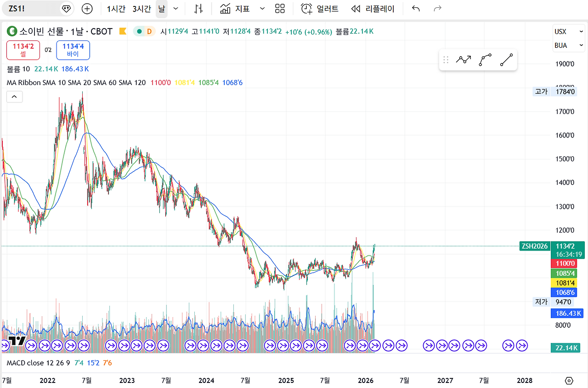Viewport: 588px width, 388px height.
Task: Click the contract rollover marker above the 2028 label
Action: click(x=522, y=345)
